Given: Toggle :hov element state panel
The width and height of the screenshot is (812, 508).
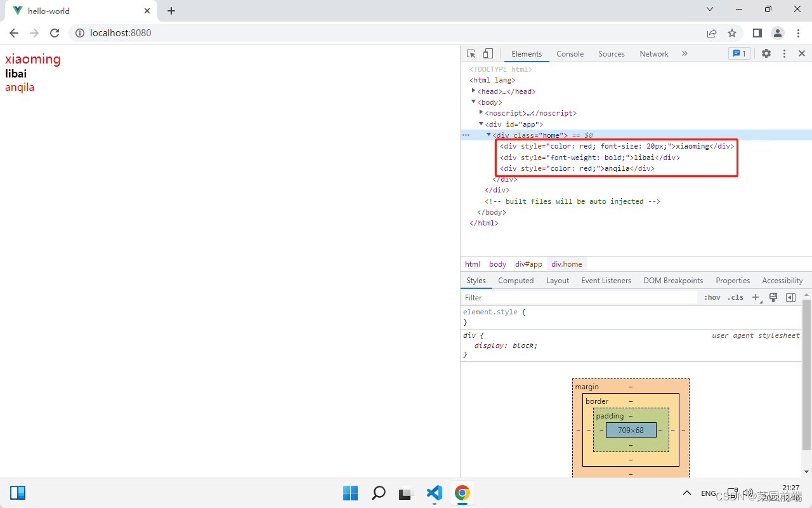Looking at the screenshot, I should pos(712,297).
